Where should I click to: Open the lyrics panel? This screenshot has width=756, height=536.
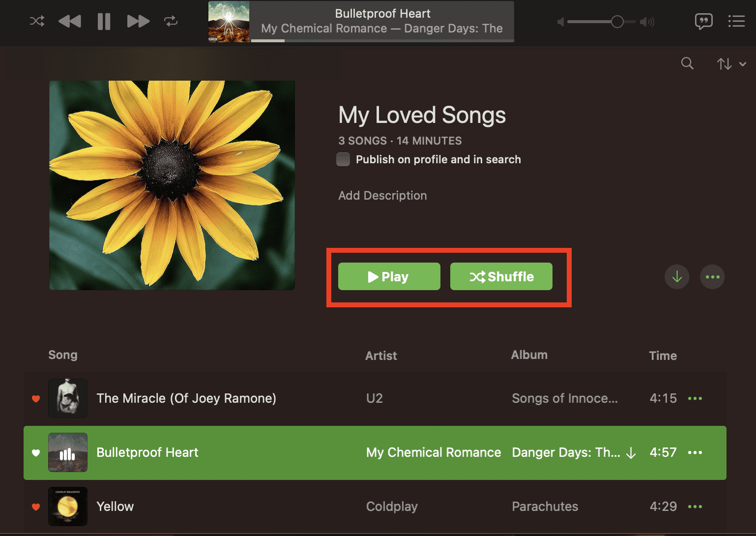click(703, 21)
